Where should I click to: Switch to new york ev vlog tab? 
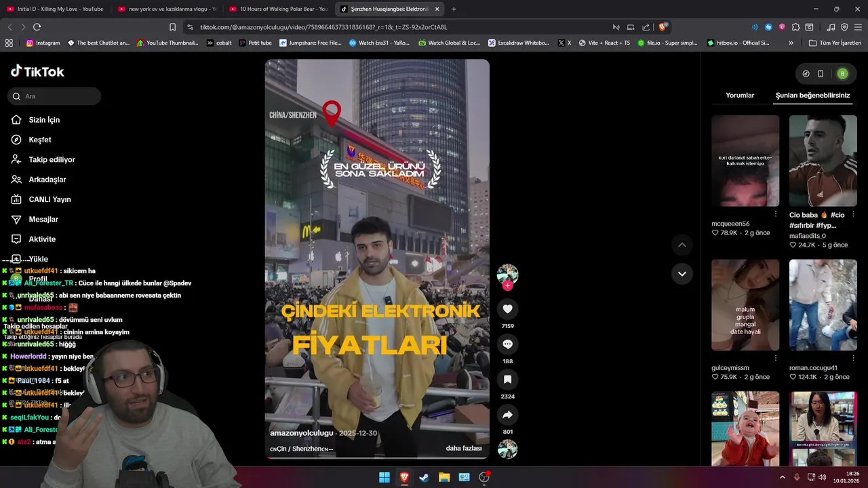pos(167,9)
